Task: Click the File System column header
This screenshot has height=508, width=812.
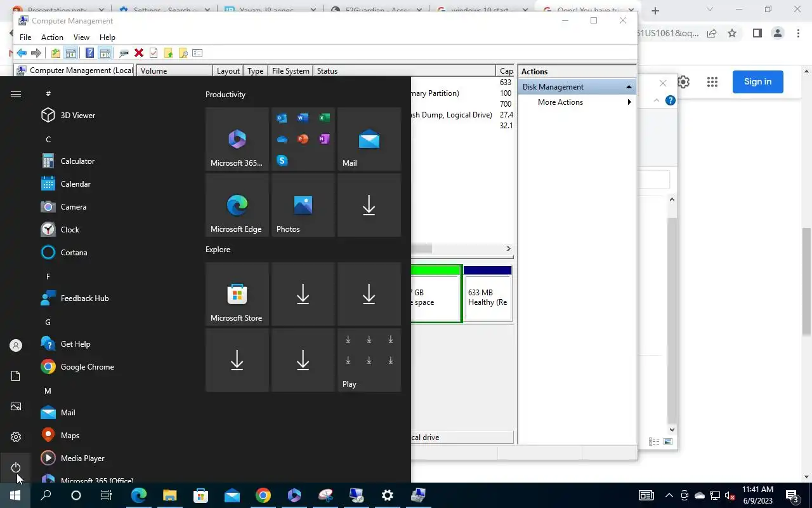Action: 291,71
